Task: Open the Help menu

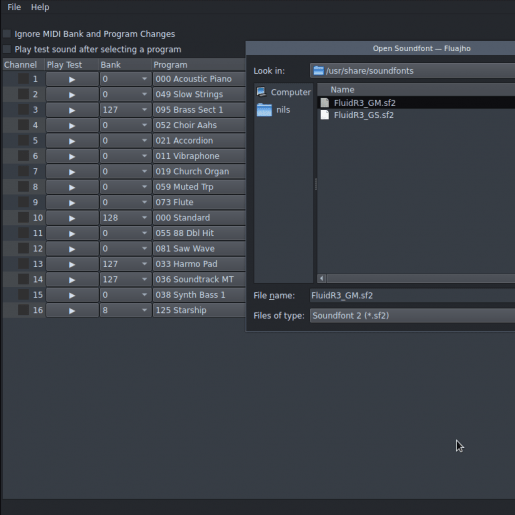Action: tap(40, 7)
